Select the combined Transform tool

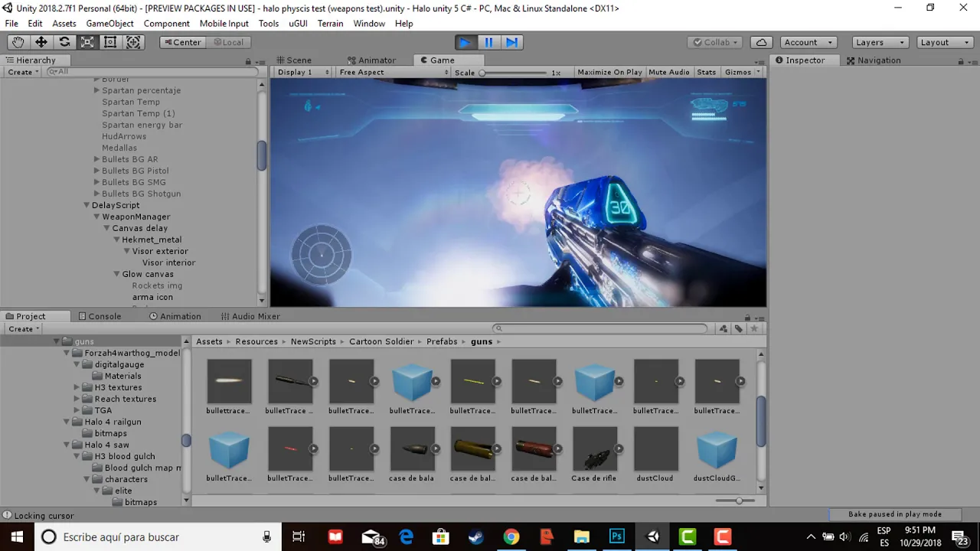pos(133,42)
